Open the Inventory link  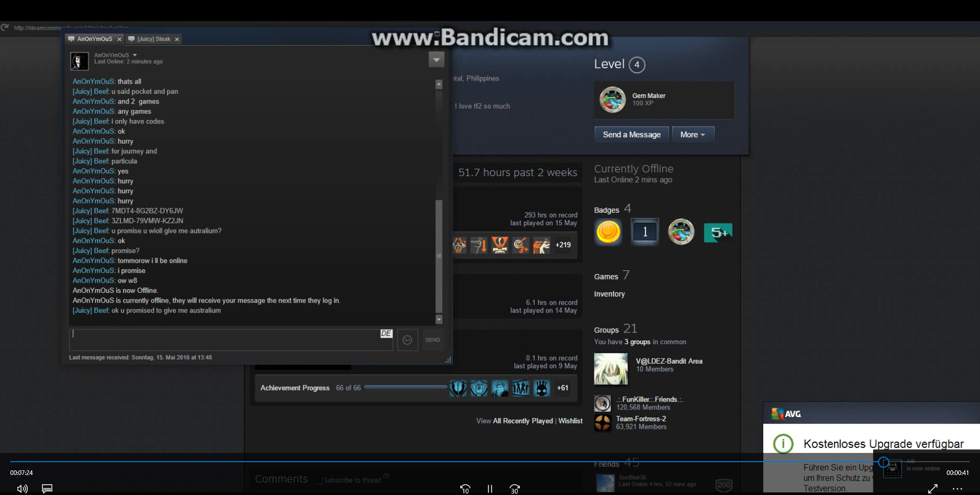click(609, 294)
